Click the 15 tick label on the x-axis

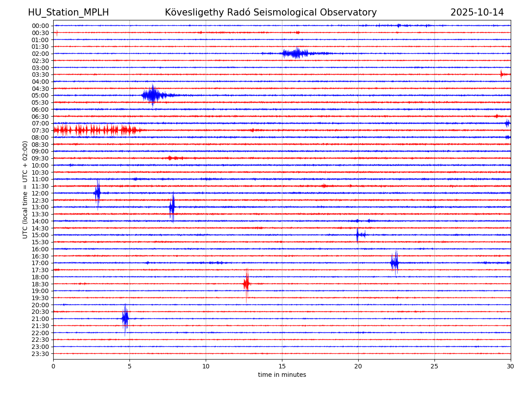coord(282,366)
